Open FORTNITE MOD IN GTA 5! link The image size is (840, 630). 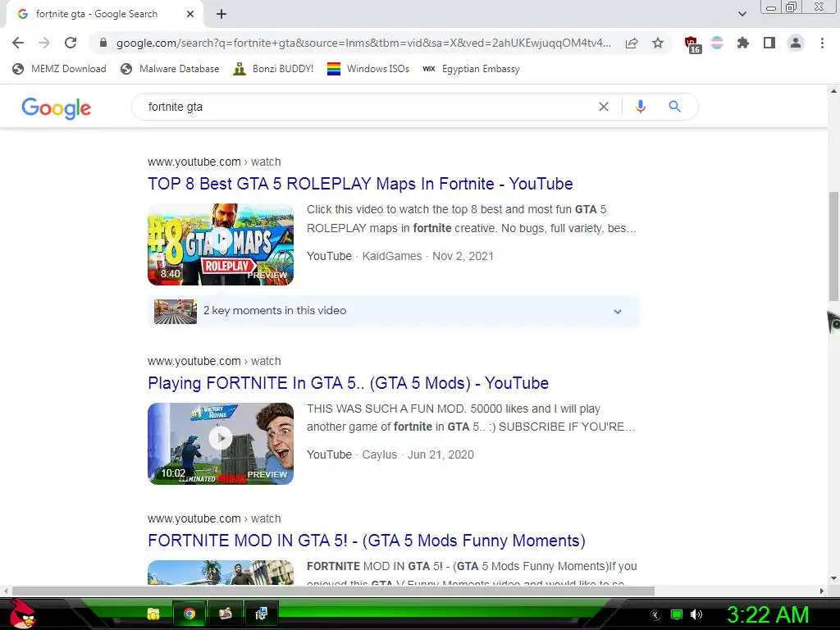(x=367, y=541)
